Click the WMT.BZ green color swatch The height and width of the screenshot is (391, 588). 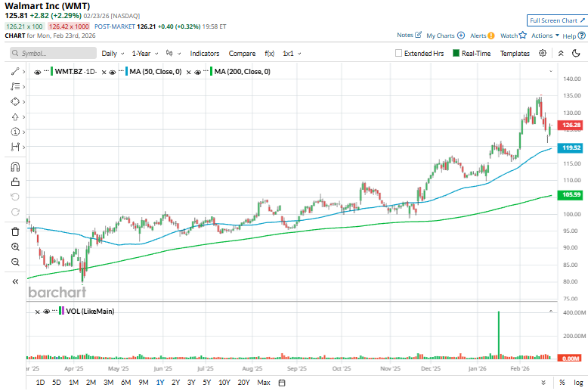coord(51,71)
